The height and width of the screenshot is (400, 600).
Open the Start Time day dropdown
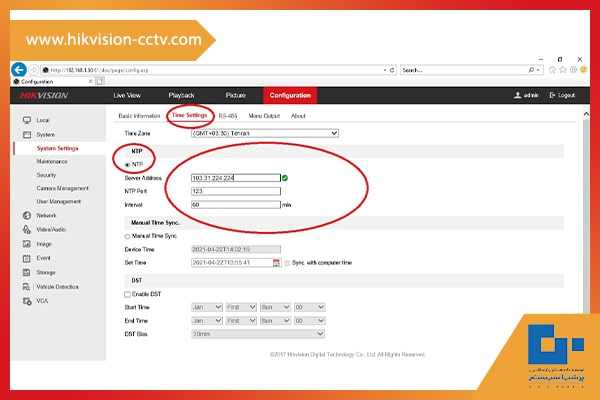pos(275,307)
